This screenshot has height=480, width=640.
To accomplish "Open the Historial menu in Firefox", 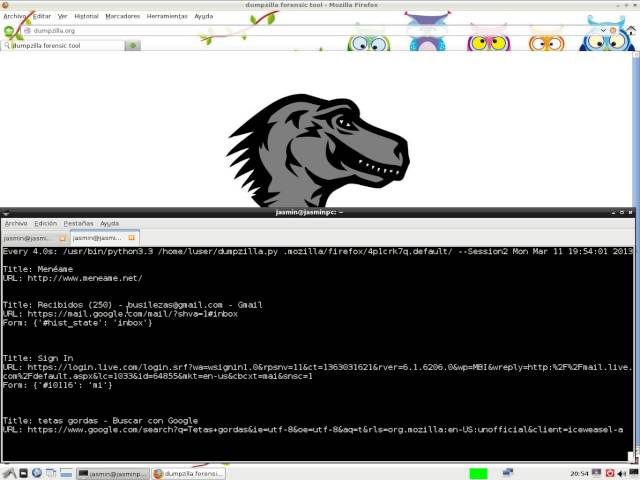I will click(86, 16).
